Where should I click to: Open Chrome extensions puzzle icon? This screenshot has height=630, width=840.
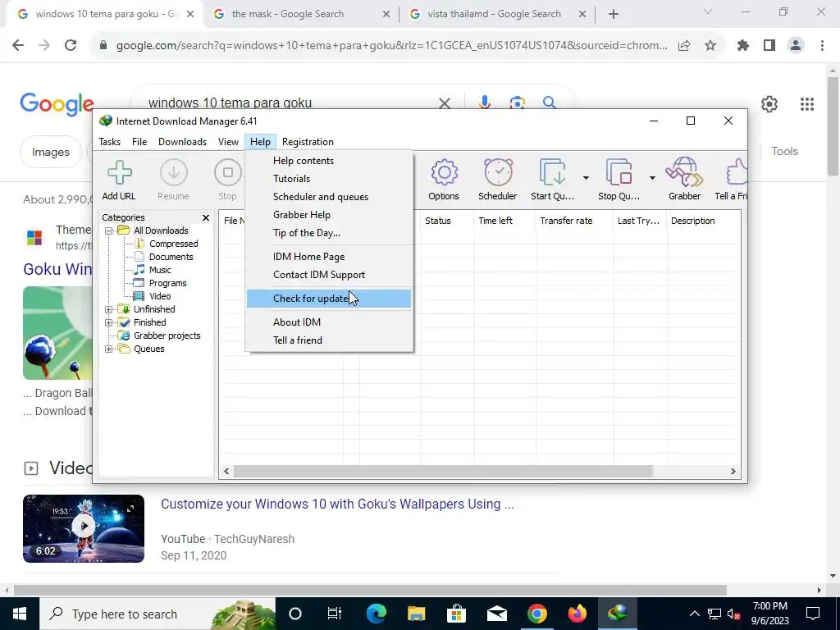[x=743, y=46]
